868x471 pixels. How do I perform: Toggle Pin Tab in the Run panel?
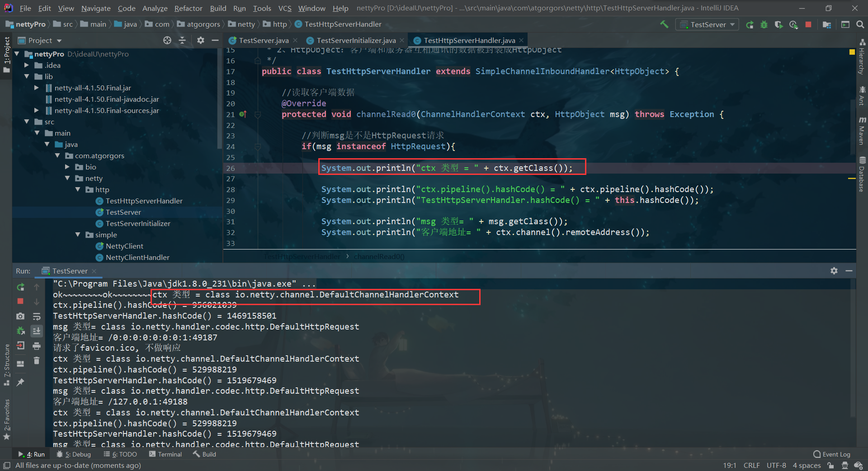20,382
